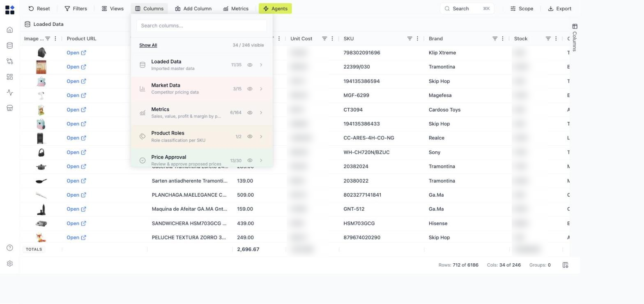The image size is (644, 304).
Task: Expand the Market Data column group chevron
Action: [x=261, y=89]
